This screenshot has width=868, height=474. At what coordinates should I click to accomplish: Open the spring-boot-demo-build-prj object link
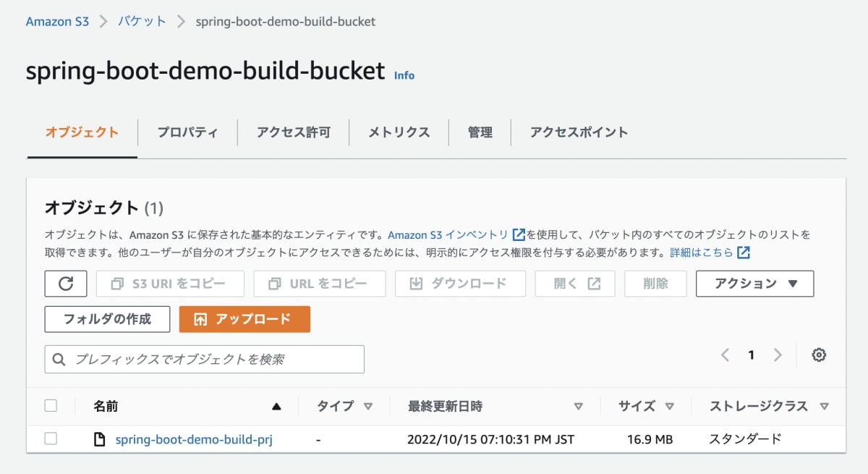coord(194,439)
